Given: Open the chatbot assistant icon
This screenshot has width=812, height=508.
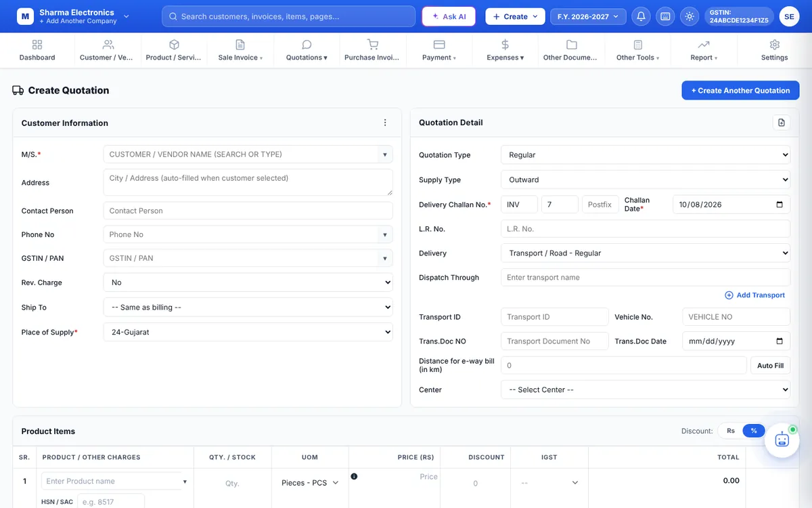Looking at the screenshot, I should (782, 439).
